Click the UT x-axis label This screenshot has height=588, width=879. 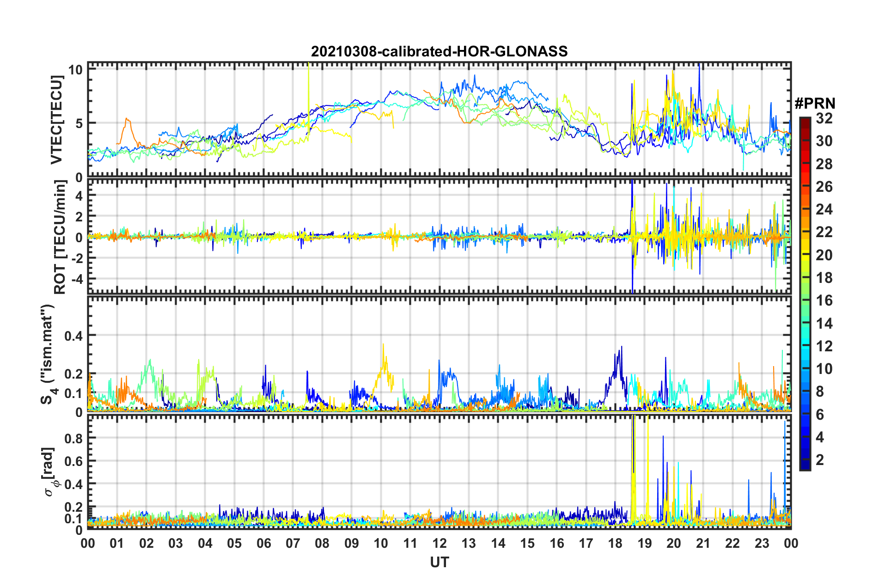pyautogui.click(x=439, y=562)
